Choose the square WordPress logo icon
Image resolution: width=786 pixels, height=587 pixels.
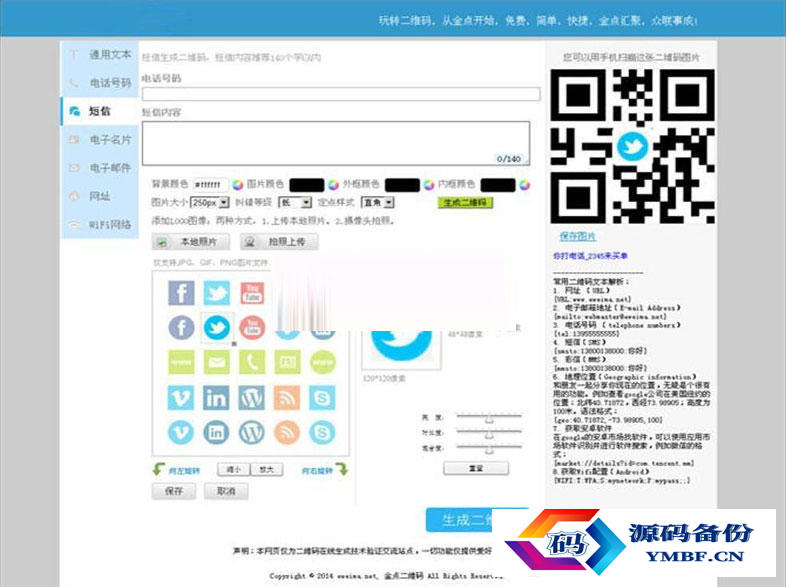(252, 398)
